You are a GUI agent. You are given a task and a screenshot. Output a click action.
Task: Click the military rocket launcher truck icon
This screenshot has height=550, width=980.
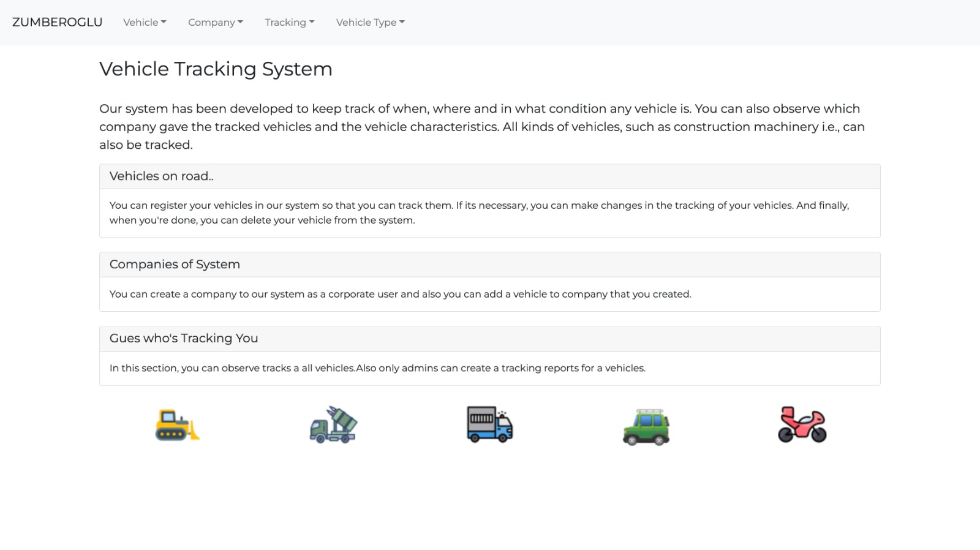click(x=334, y=425)
